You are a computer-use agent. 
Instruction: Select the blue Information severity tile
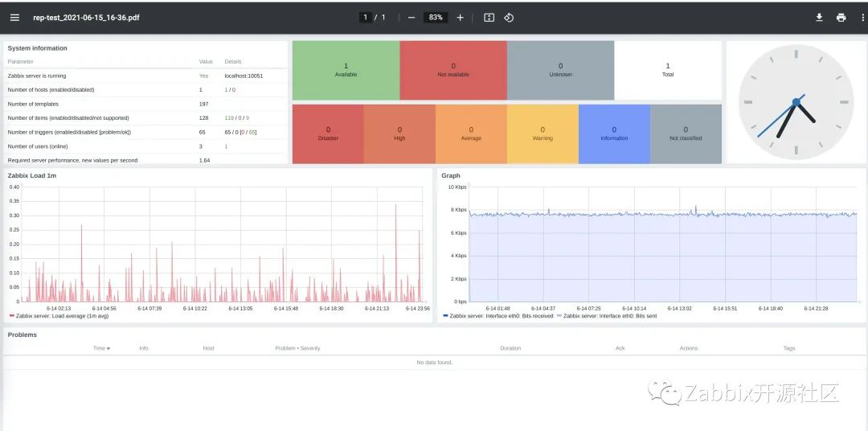click(x=615, y=134)
